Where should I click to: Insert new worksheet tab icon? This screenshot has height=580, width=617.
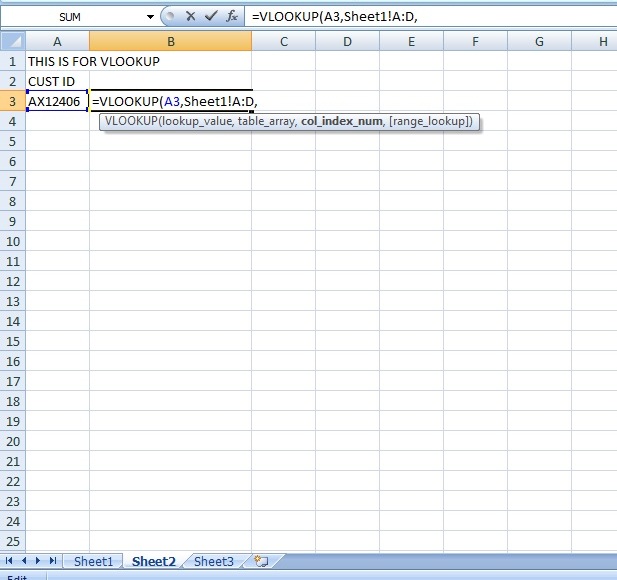pos(261,561)
